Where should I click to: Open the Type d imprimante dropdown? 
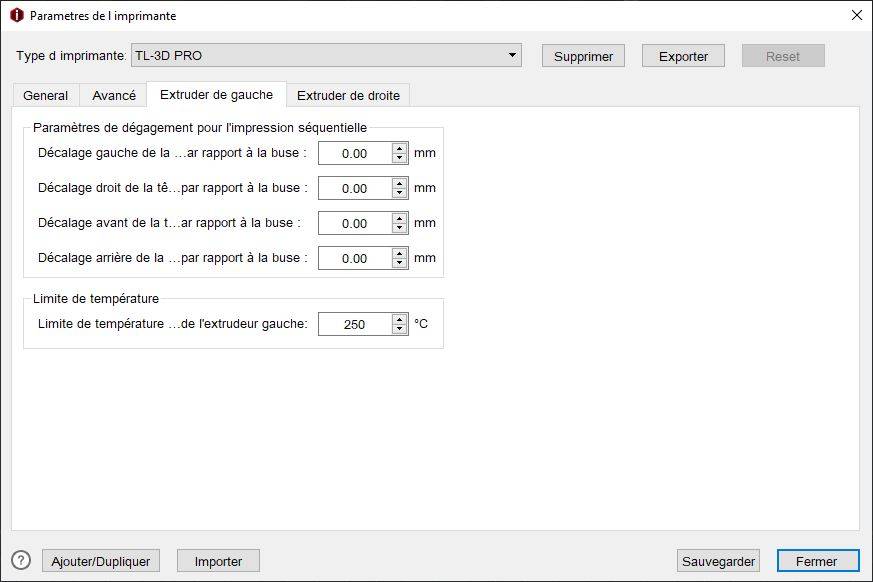click(x=326, y=56)
